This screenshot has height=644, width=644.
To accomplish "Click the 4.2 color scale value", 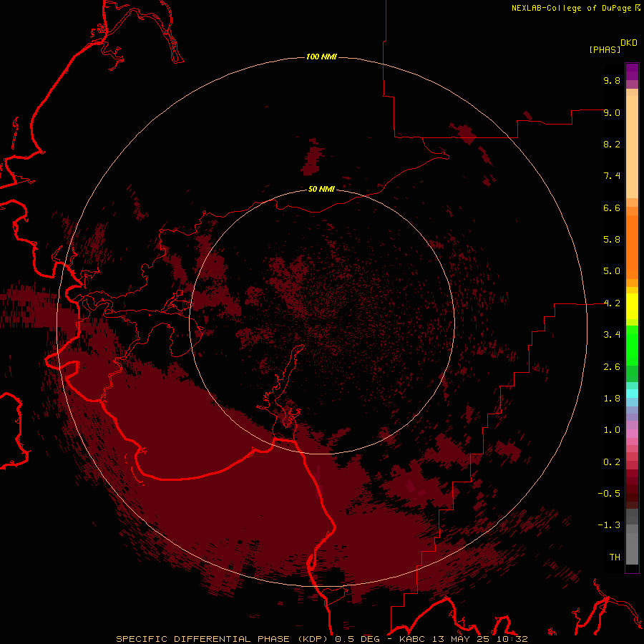I will coord(612,303).
